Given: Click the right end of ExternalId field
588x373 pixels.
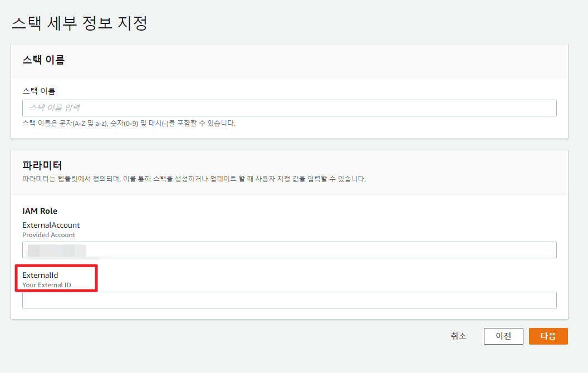Looking at the screenshot, I should [x=546, y=300].
